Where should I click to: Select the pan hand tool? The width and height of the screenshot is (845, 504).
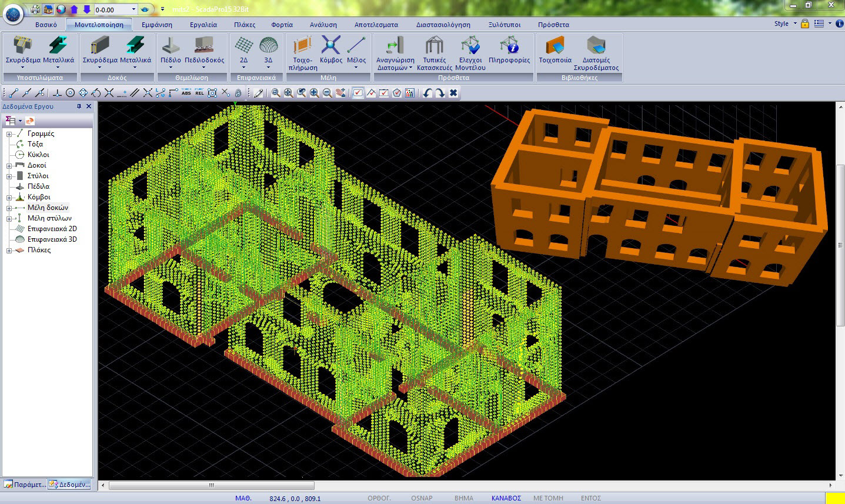click(x=340, y=93)
